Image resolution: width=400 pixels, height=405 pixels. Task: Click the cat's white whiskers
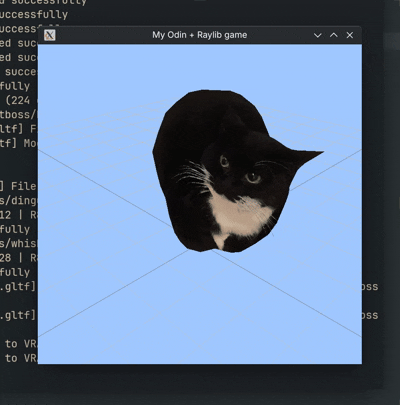click(x=192, y=175)
